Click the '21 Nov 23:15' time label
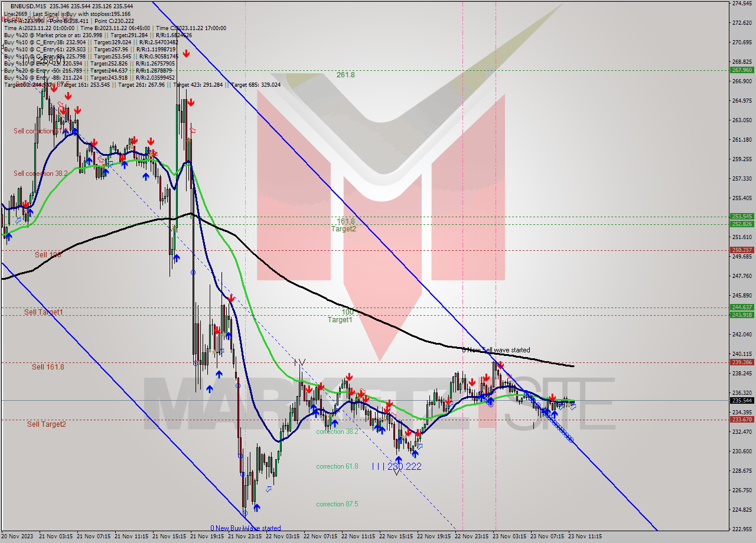The width and height of the screenshot is (756, 543). (245, 537)
